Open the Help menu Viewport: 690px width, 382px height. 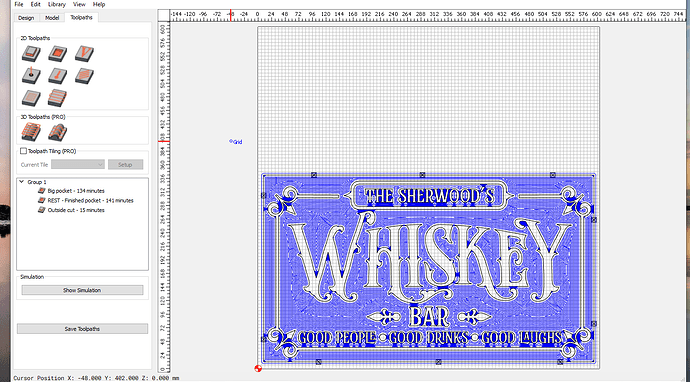point(99,4)
